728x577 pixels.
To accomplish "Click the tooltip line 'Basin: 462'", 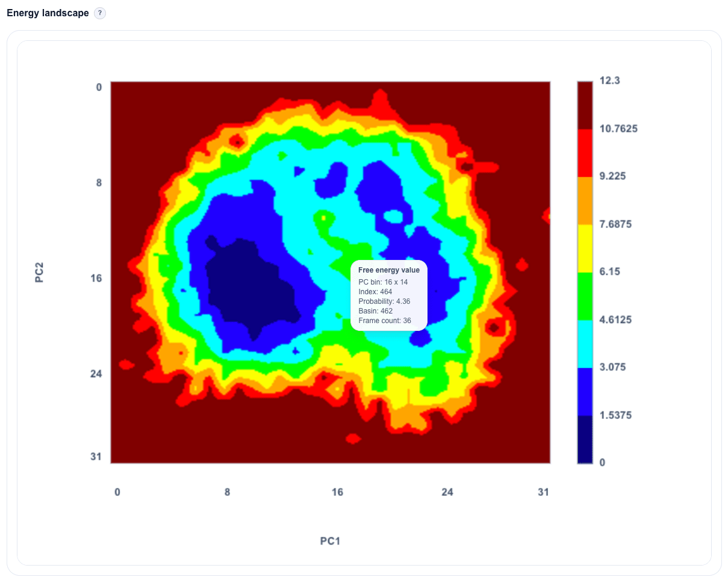I will coord(375,311).
